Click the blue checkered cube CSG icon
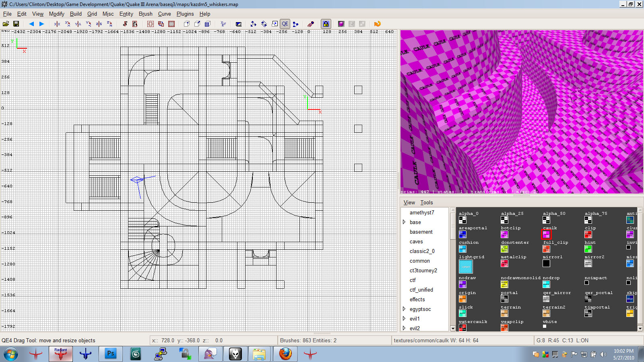The width and height of the screenshot is (644, 362). 208,24
